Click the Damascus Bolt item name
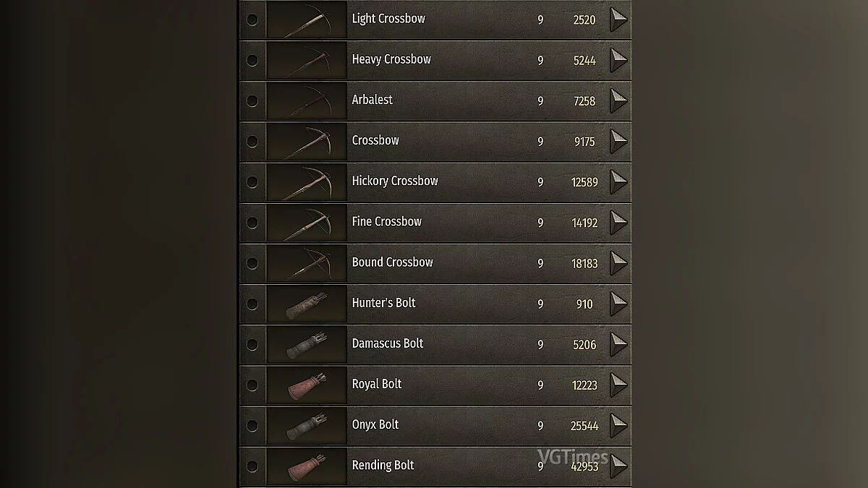Image resolution: width=868 pixels, height=488 pixels. [x=388, y=343]
